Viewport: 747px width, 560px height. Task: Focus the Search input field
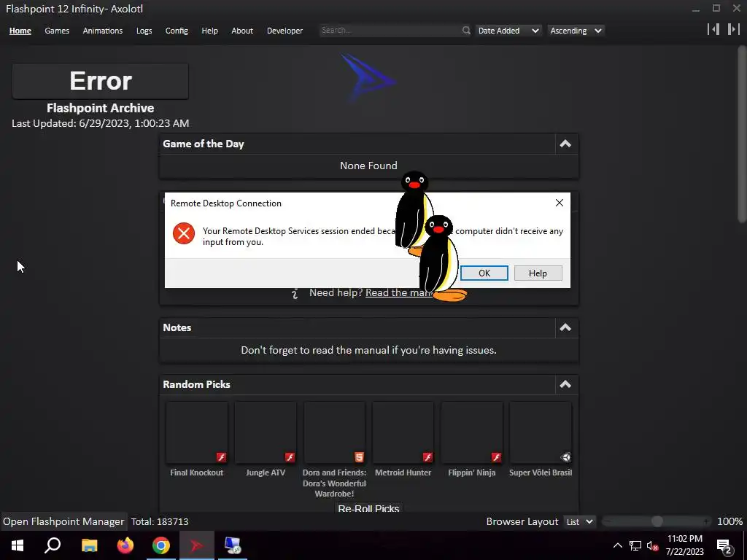(391, 31)
